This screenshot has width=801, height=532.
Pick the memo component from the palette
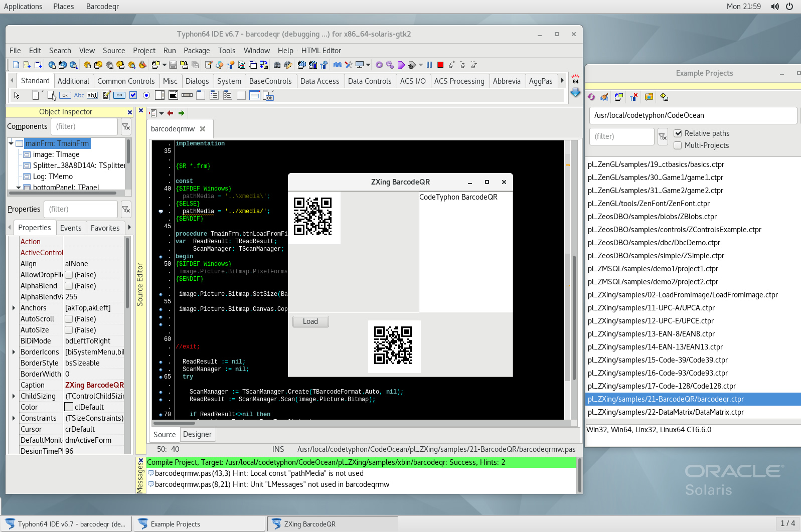(106, 95)
